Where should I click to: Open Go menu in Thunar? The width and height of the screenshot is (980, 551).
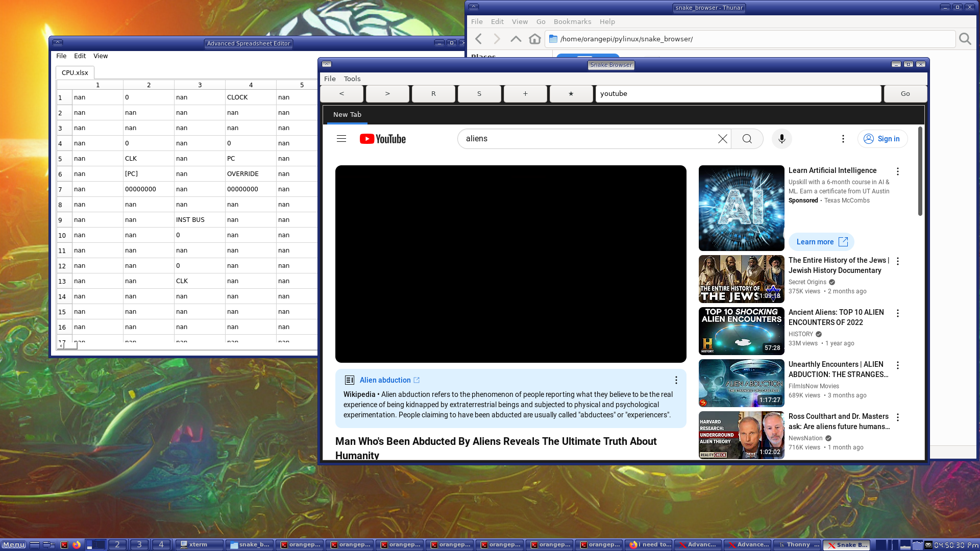[541, 21]
